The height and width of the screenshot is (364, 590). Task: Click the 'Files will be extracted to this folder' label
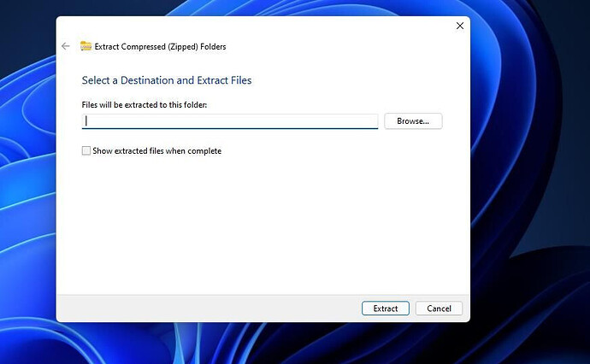[x=145, y=104]
